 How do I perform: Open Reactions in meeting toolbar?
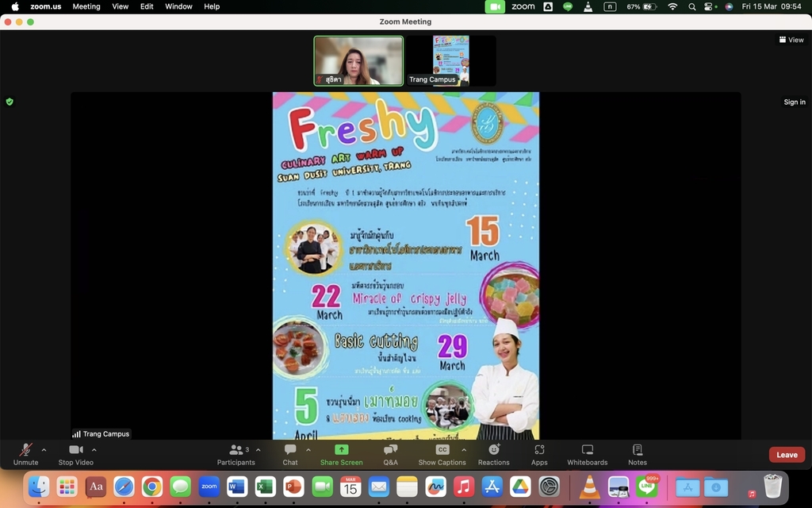point(493,454)
